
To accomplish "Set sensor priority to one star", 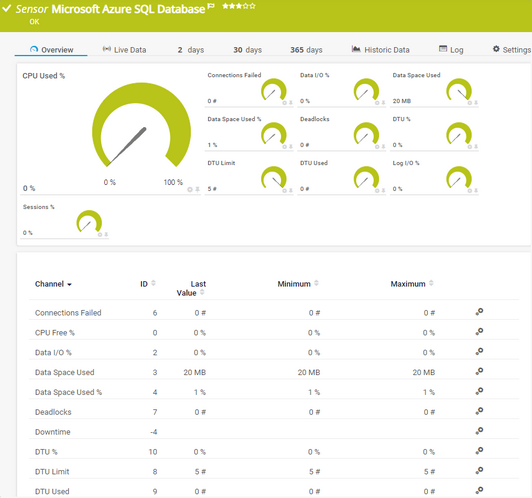I will 225,6.
